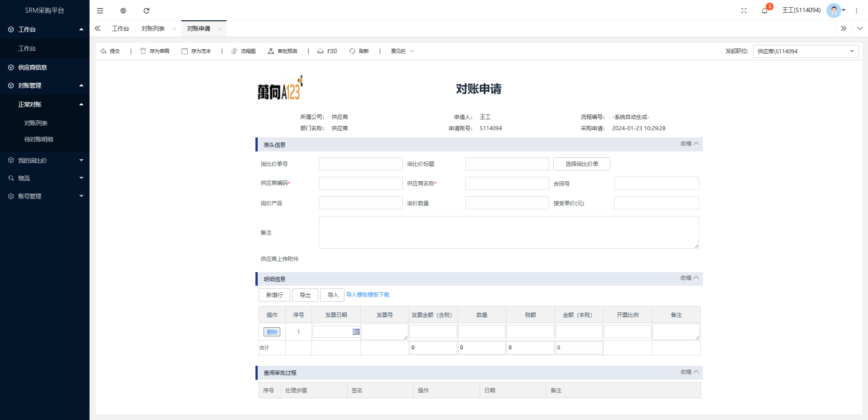Open 待对账明细 in the sidebar
Image resolution: width=868 pixels, height=420 pixels.
(x=38, y=139)
